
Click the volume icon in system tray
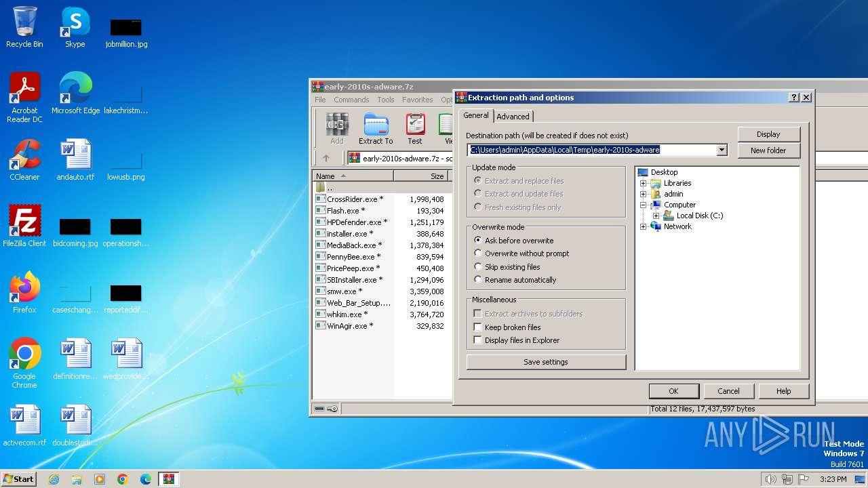click(770, 479)
